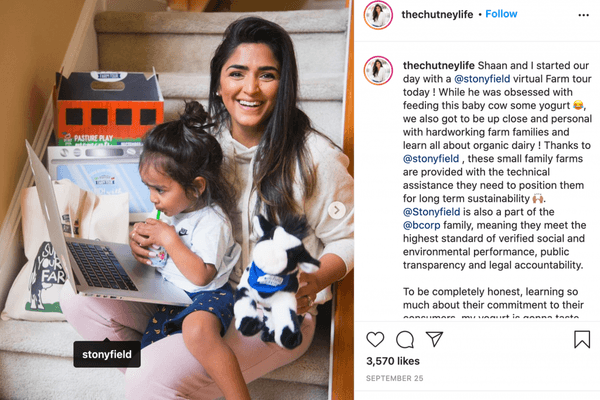Click the stonyfield tag on the photo
The image size is (600, 400).
coord(107,354)
